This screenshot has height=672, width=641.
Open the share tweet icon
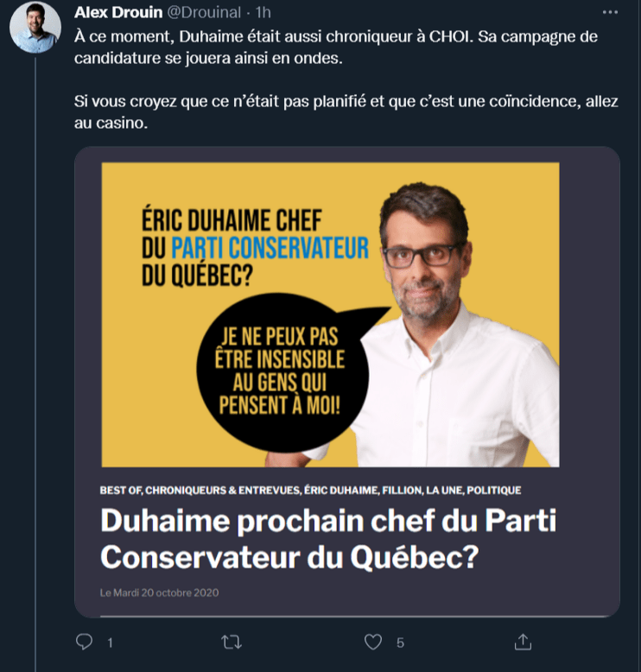[x=522, y=642]
